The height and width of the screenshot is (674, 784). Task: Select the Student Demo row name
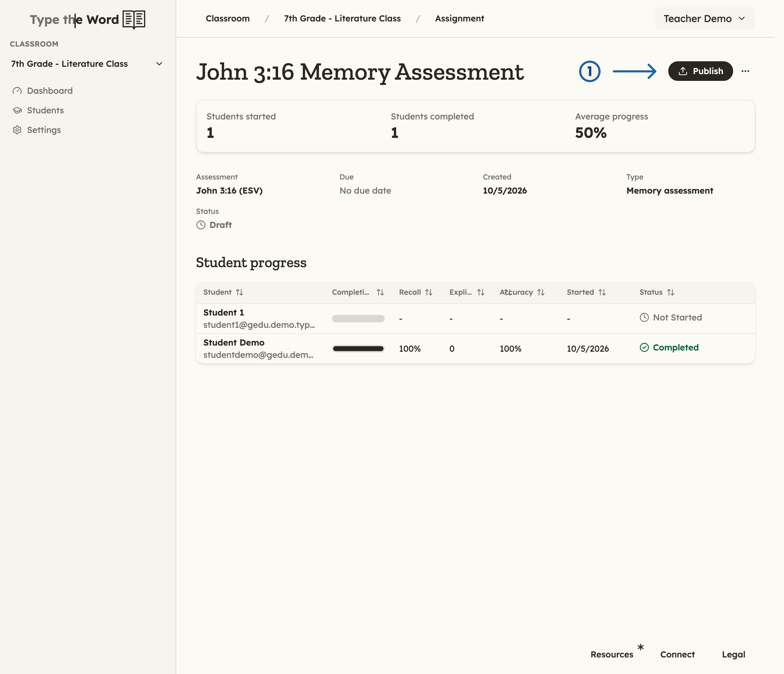tap(234, 343)
